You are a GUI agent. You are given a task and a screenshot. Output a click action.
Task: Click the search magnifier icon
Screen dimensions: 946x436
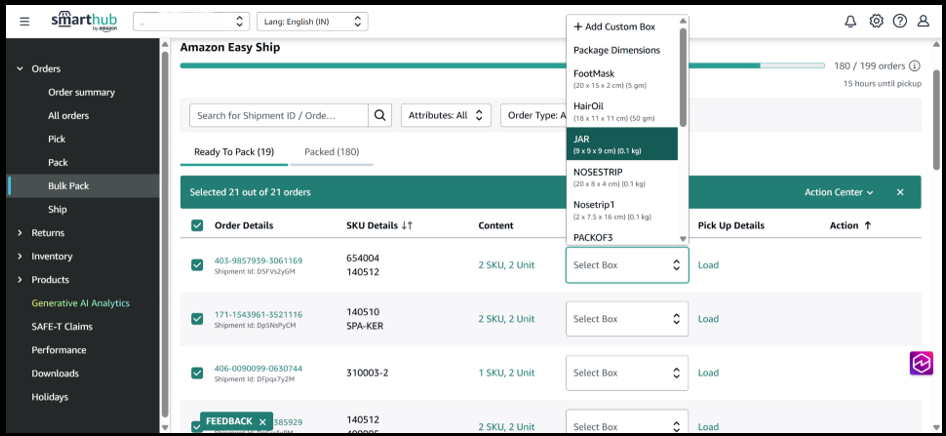coord(380,116)
